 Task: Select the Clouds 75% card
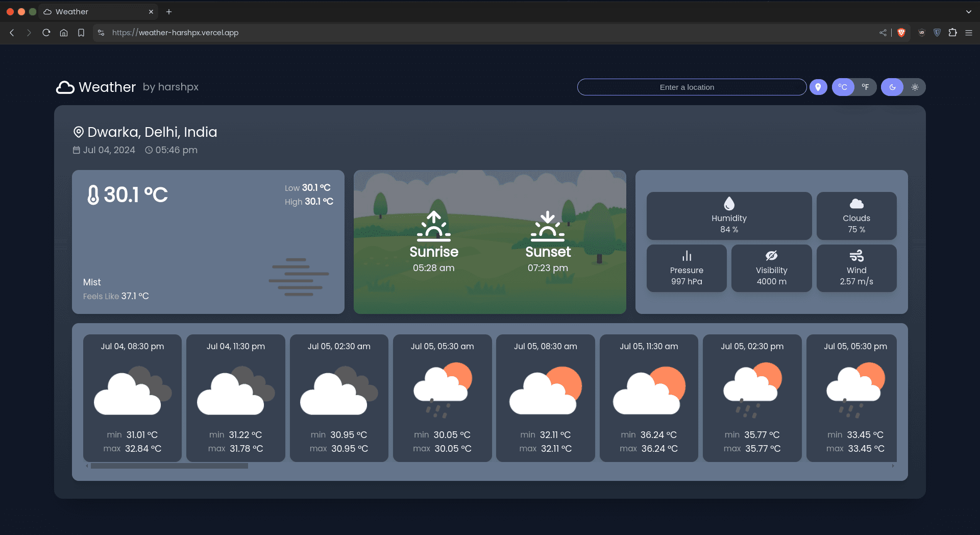[x=856, y=216]
